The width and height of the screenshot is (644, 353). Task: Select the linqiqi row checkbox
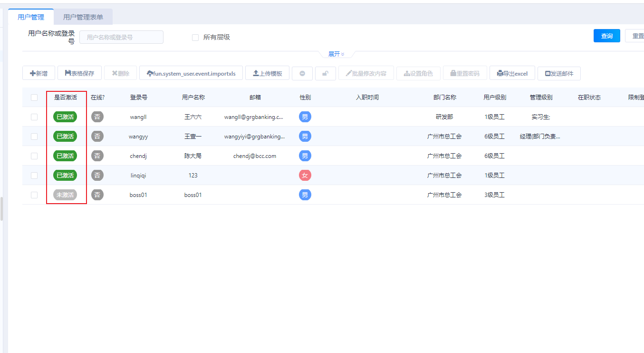(34, 176)
